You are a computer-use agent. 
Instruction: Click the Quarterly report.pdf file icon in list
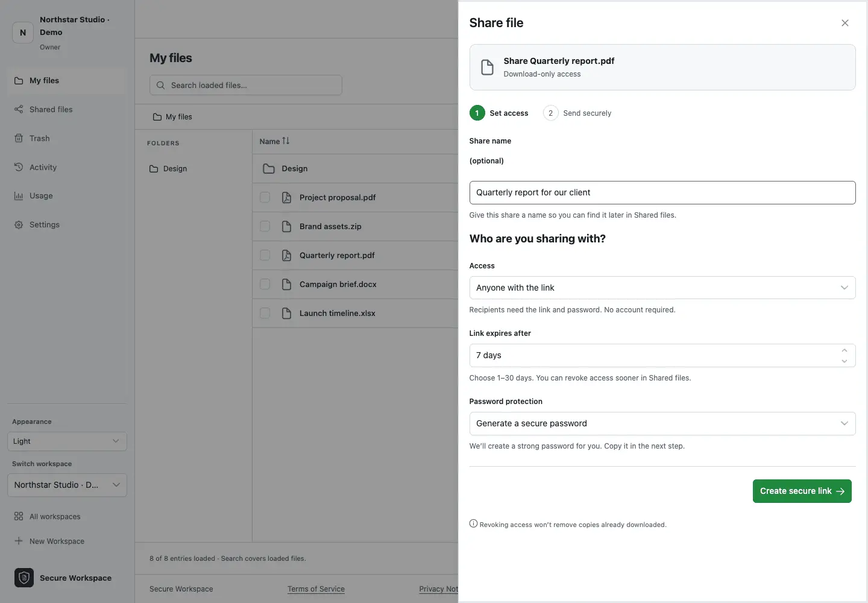coord(287,256)
